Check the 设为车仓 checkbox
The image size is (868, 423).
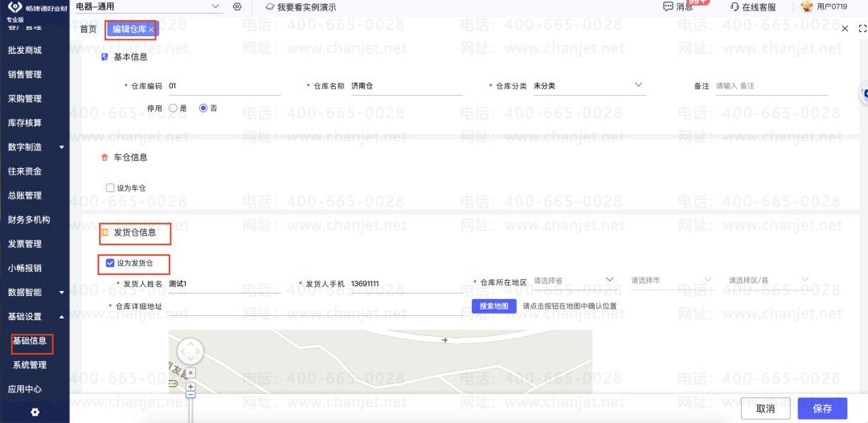(x=109, y=188)
